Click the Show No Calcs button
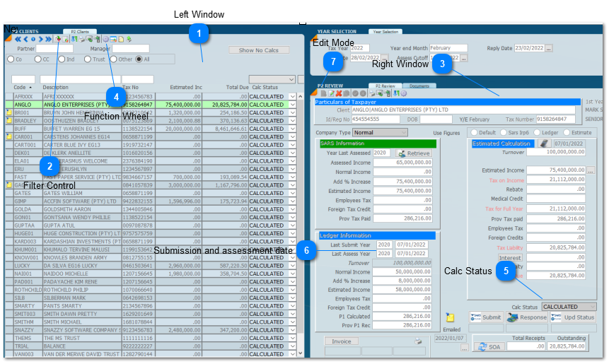This screenshot has width=609, height=364. coord(258,50)
